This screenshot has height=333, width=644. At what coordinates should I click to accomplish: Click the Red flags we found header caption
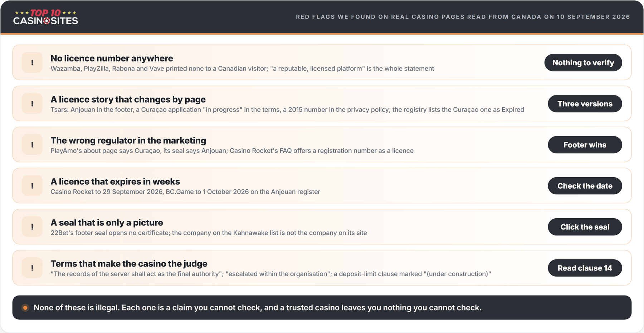click(x=463, y=17)
